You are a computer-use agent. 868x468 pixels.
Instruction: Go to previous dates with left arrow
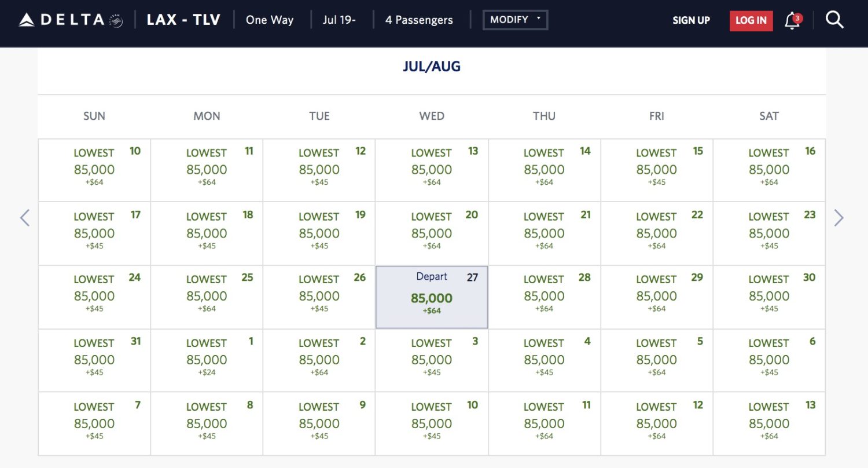24,218
